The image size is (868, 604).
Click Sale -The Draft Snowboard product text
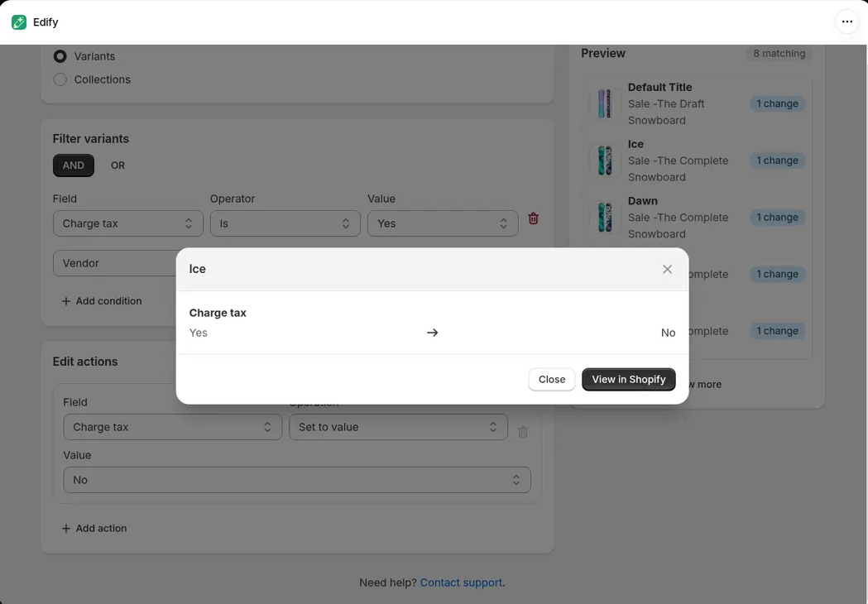click(666, 113)
